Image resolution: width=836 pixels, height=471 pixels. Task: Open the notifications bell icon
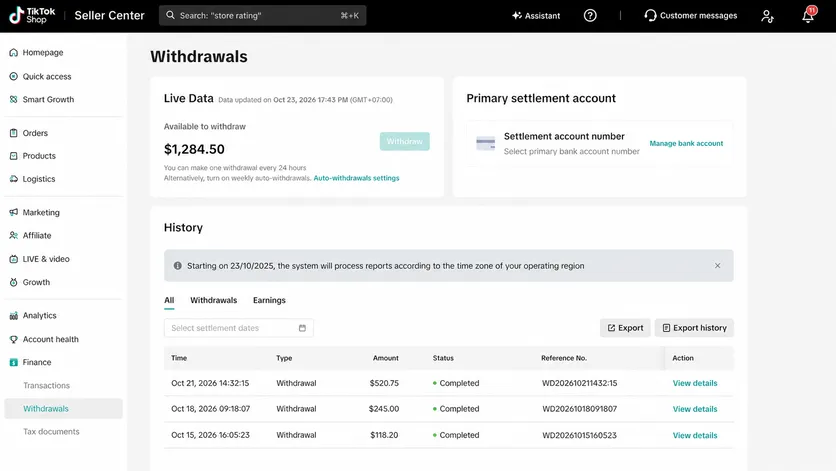click(x=808, y=15)
